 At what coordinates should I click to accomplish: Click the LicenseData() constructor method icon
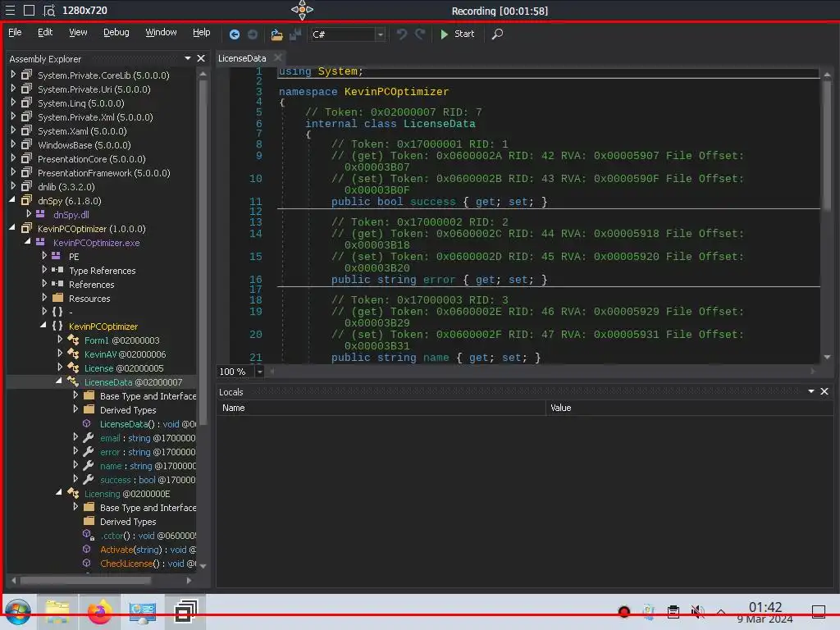point(87,423)
